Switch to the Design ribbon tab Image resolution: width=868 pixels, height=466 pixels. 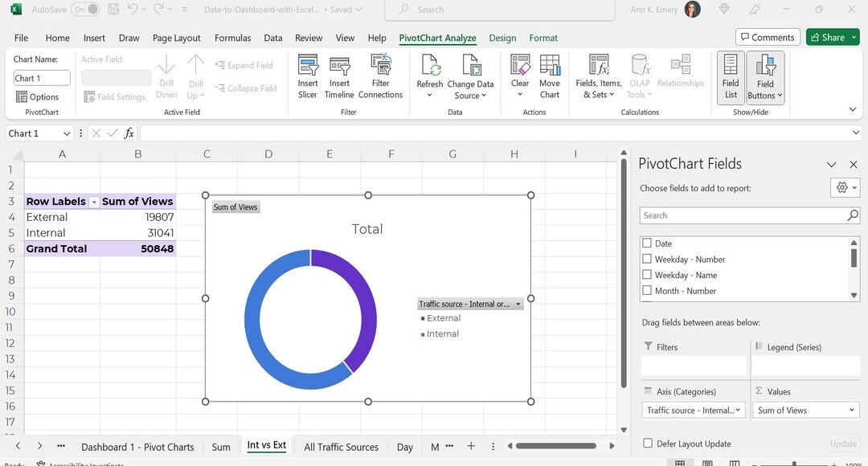tap(502, 38)
